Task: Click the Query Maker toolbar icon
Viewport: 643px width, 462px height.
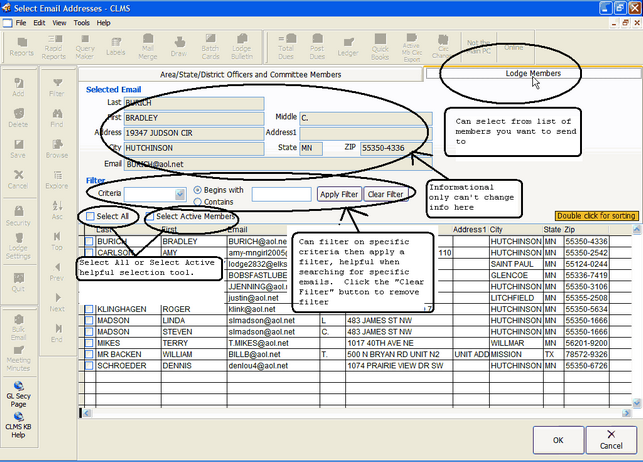Action: [x=85, y=47]
